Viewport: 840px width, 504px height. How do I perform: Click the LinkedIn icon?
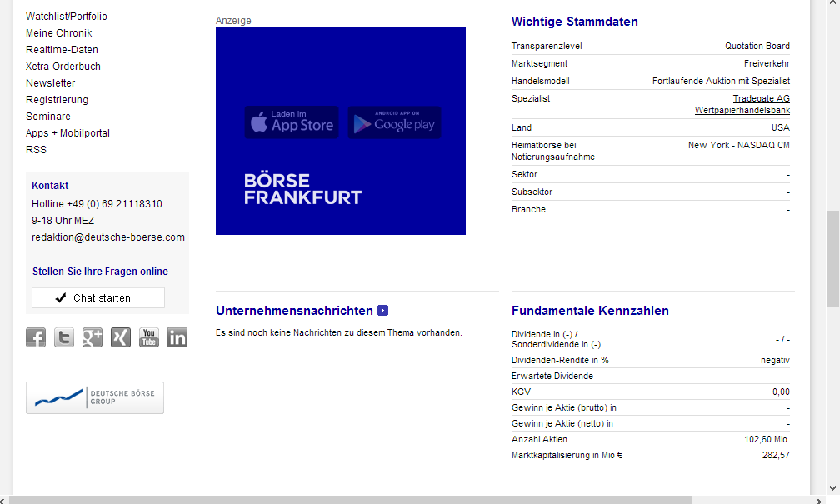pos(177,337)
